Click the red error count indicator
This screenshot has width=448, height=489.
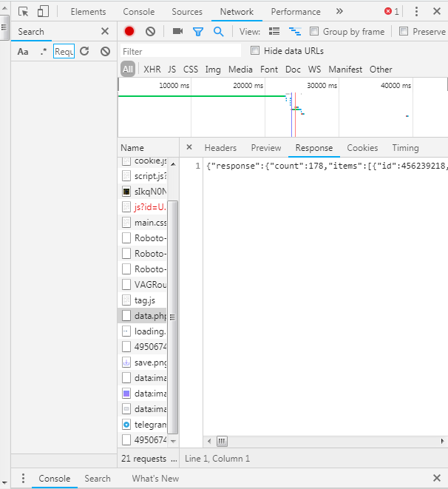391,12
